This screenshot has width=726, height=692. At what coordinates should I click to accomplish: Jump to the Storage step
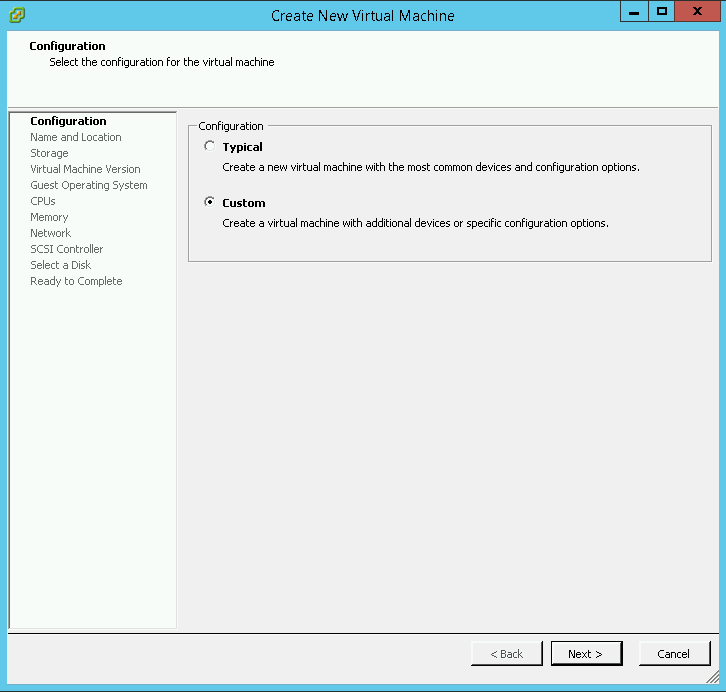pyautogui.click(x=49, y=153)
